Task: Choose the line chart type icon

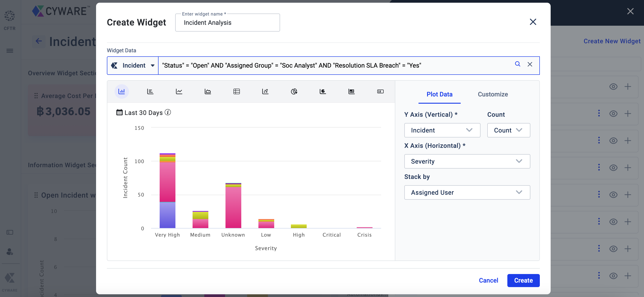Action: (x=179, y=91)
